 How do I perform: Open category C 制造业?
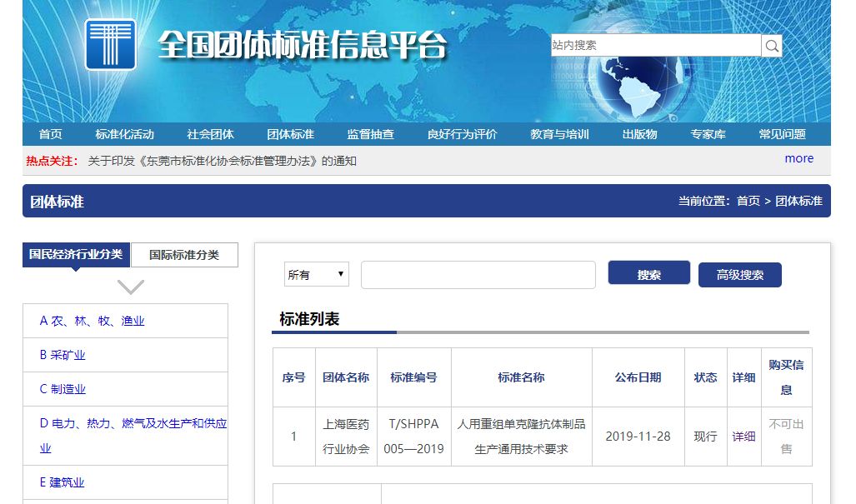(x=64, y=389)
